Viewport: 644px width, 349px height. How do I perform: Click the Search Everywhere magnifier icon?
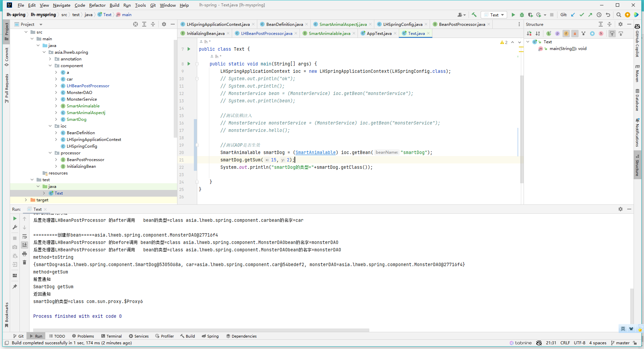click(x=619, y=15)
